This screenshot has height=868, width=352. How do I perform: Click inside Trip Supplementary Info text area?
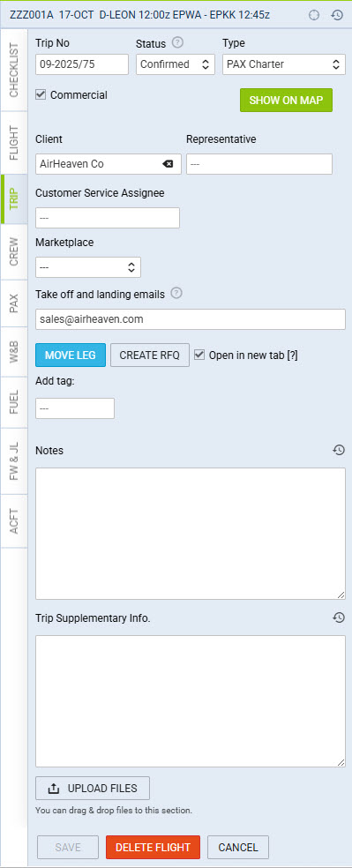click(191, 700)
